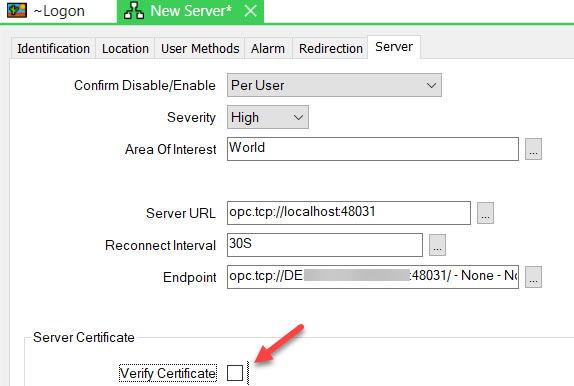Click the Verify Certificate label

[168, 374]
